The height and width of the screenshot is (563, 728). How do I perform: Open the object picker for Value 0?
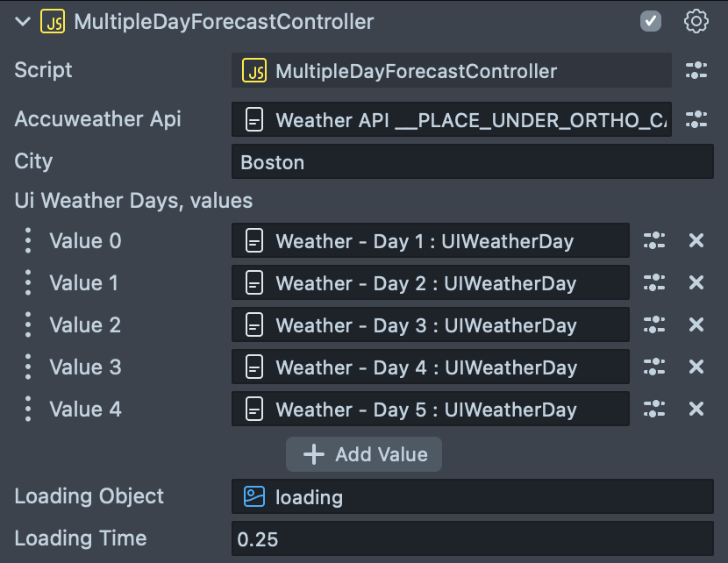[x=654, y=240]
